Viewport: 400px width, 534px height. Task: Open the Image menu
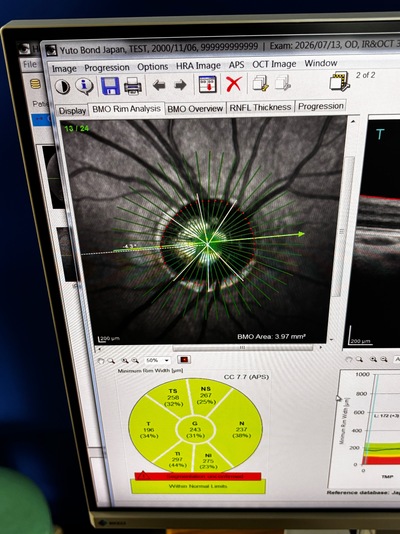pyautogui.click(x=64, y=69)
